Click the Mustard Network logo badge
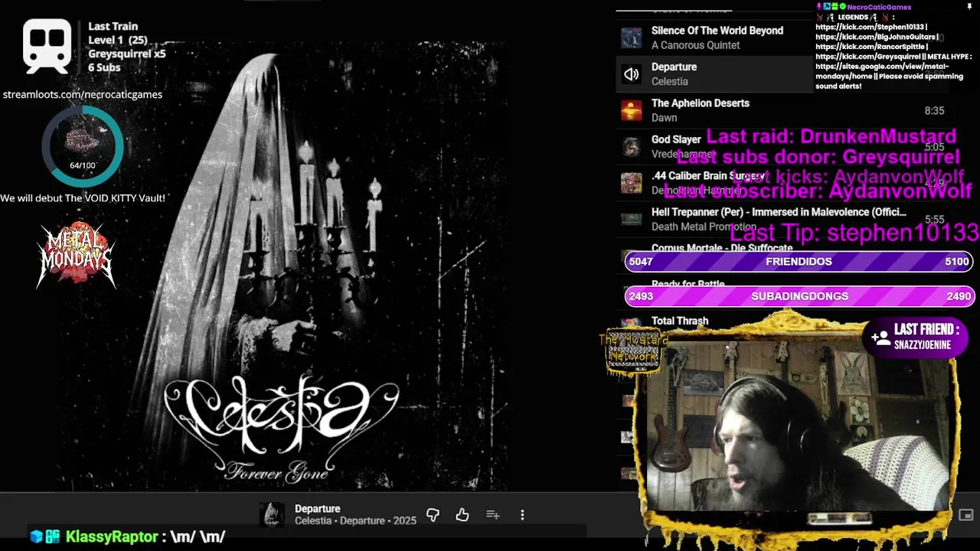Screen dimensions: 980x551 click(633, 351)
